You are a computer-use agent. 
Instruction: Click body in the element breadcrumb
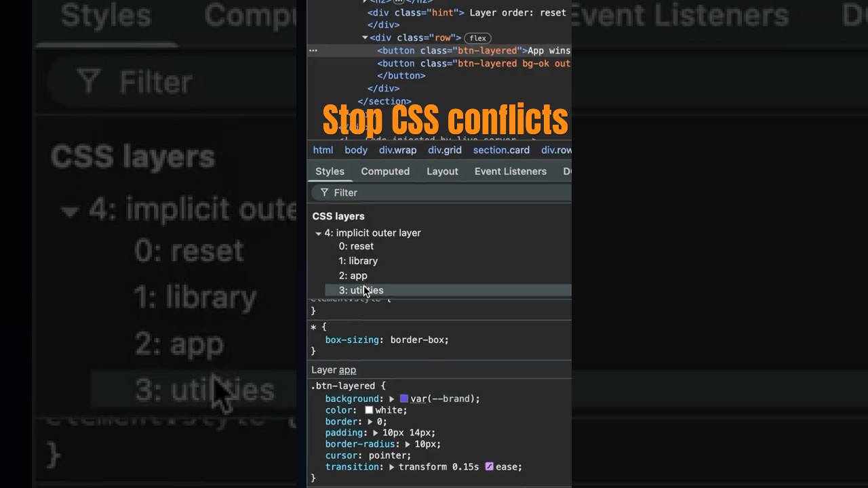pos(356,150)
